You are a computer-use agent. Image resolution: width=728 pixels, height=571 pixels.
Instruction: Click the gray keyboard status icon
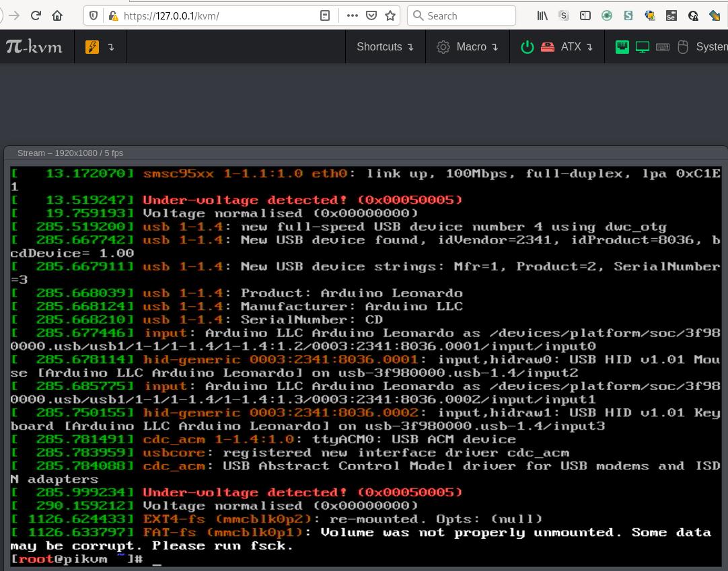tap(663, 47)
